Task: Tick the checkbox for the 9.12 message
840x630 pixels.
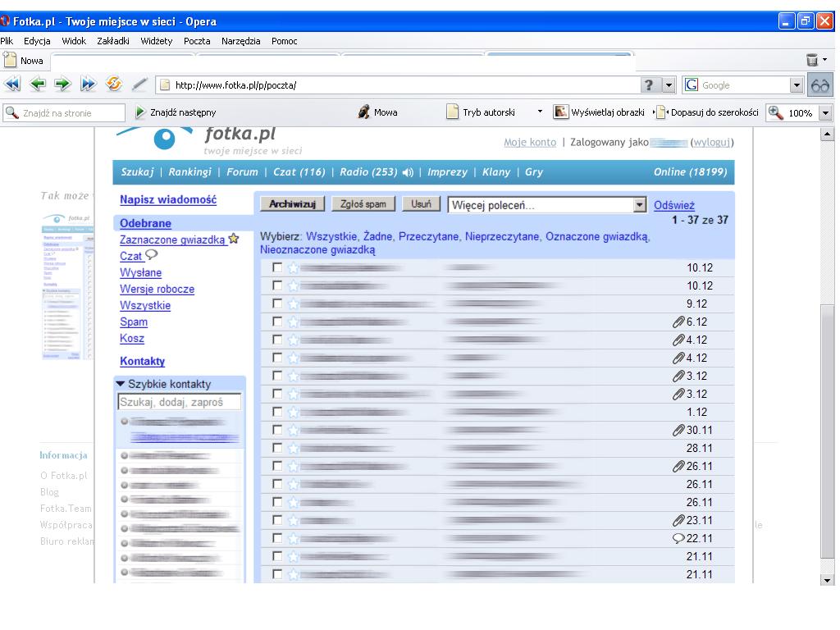Action: [277, 304]
